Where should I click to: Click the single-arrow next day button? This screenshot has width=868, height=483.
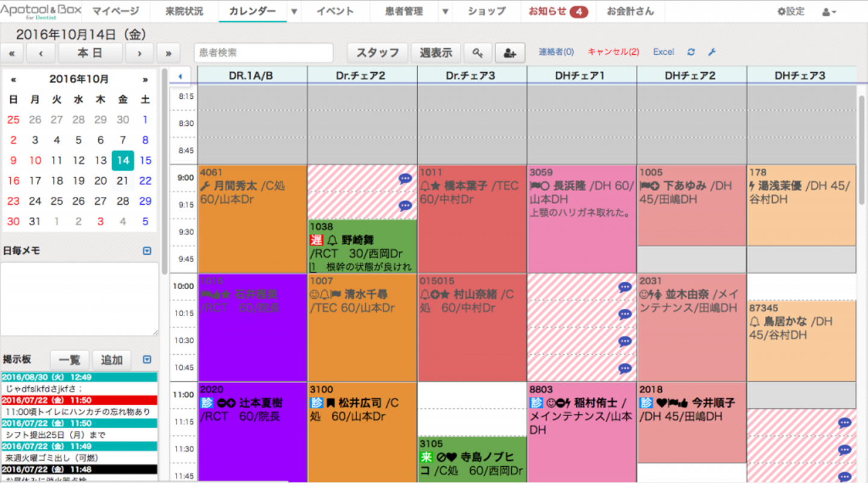point(140,53)
